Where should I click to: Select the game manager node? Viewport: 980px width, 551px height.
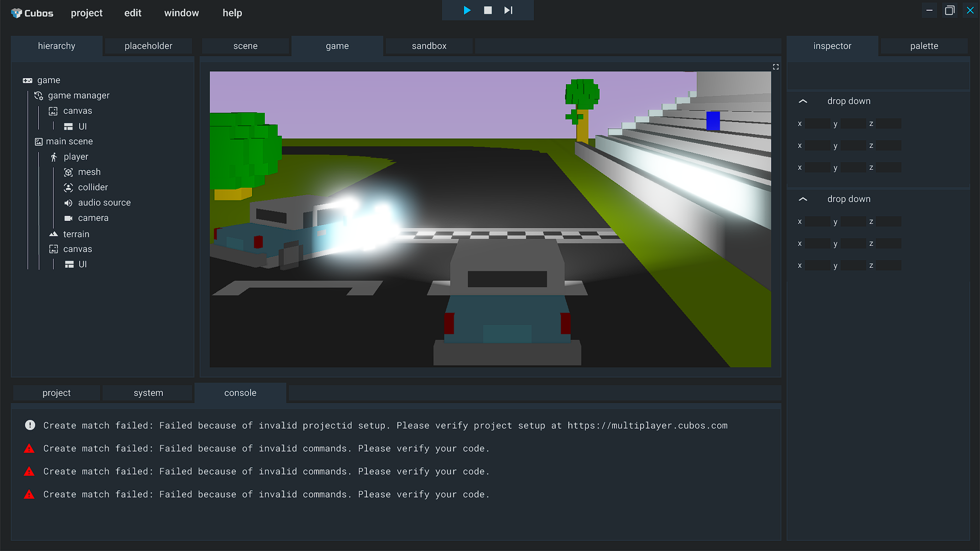point(79,95)
